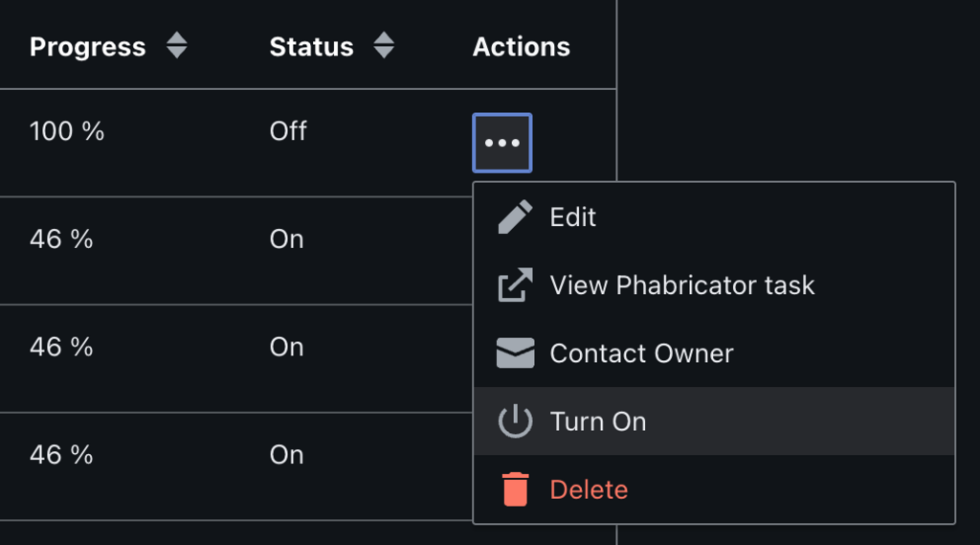This screenshot has height=545, width=980.
Task: Click the On status in the last row
Action: click(286, 455)
